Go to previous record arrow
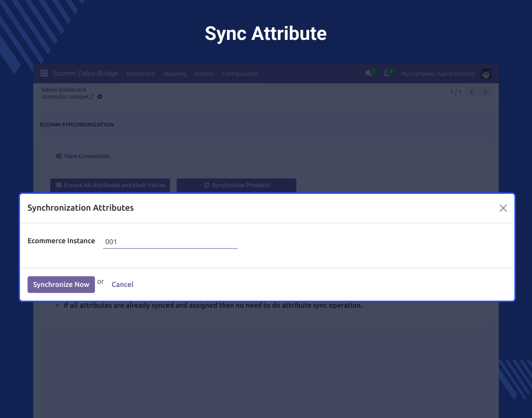 tap(472, 92)
